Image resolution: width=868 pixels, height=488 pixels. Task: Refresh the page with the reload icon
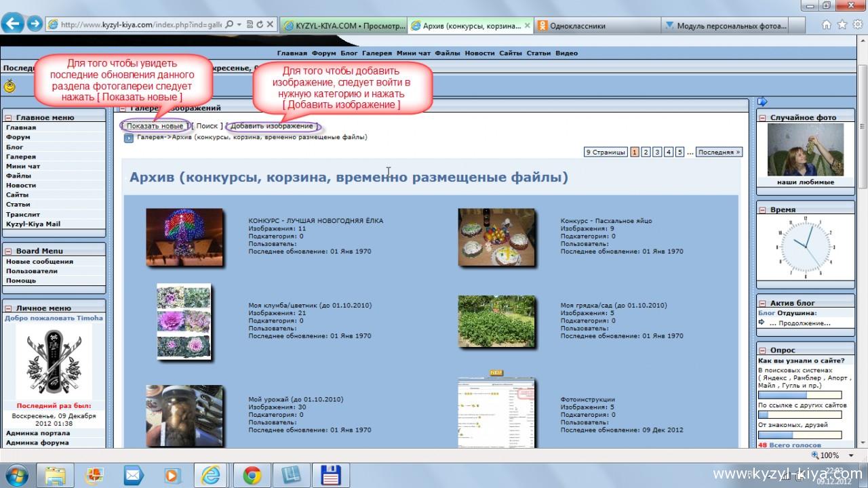click(259, 24)
